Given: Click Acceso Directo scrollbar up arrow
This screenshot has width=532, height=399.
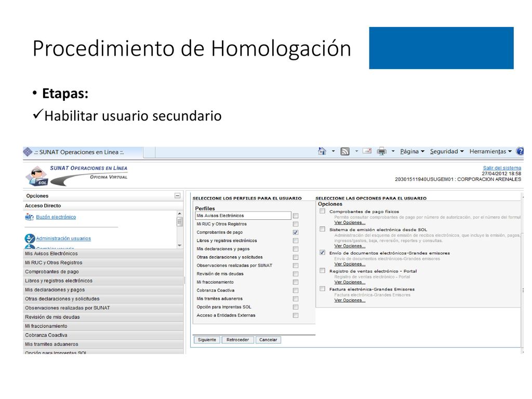Looking at the screenshot, I should pyautogui.click(x=179, y=214).
